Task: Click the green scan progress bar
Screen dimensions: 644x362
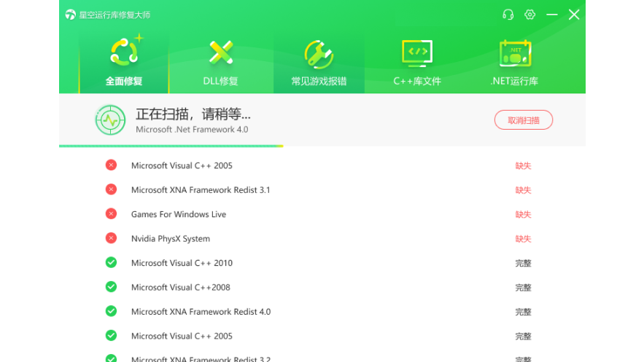Action: (171, 146)
